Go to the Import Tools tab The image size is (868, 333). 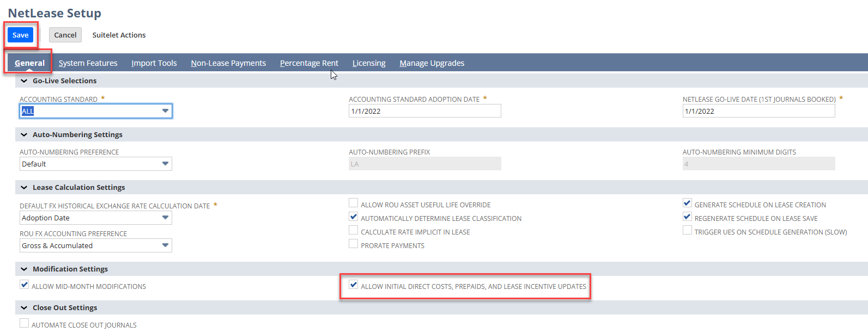tap(154, 63)
